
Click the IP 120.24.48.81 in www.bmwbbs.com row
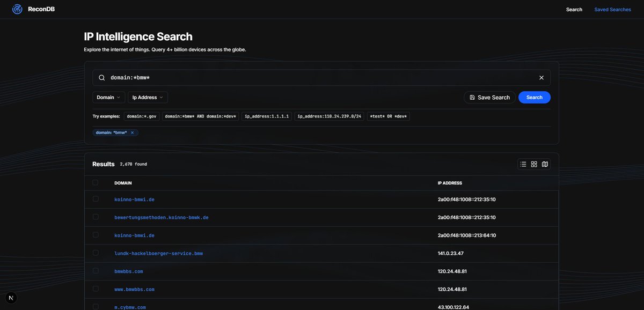452,289
